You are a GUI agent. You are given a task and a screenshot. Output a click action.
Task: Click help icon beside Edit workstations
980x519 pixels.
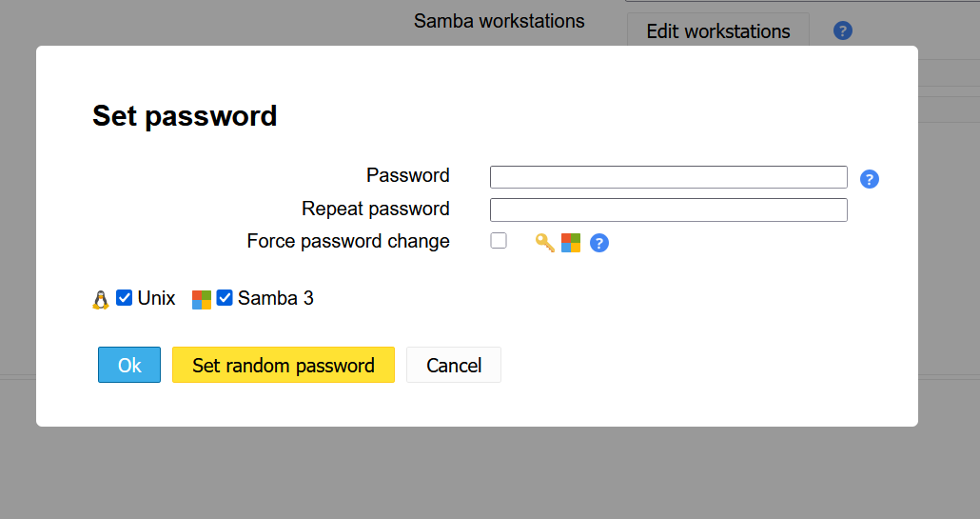click(842, 30)
